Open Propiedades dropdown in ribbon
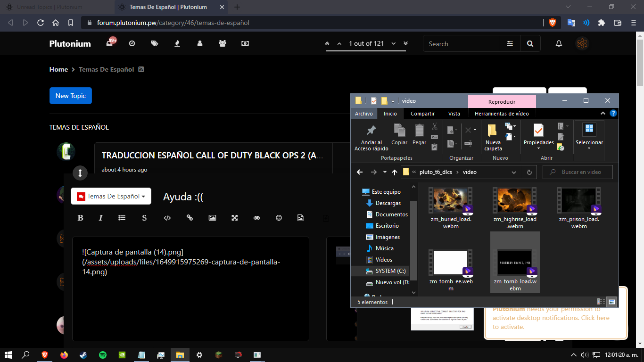This screenshot has width=644, height=362. pos(539,137)
